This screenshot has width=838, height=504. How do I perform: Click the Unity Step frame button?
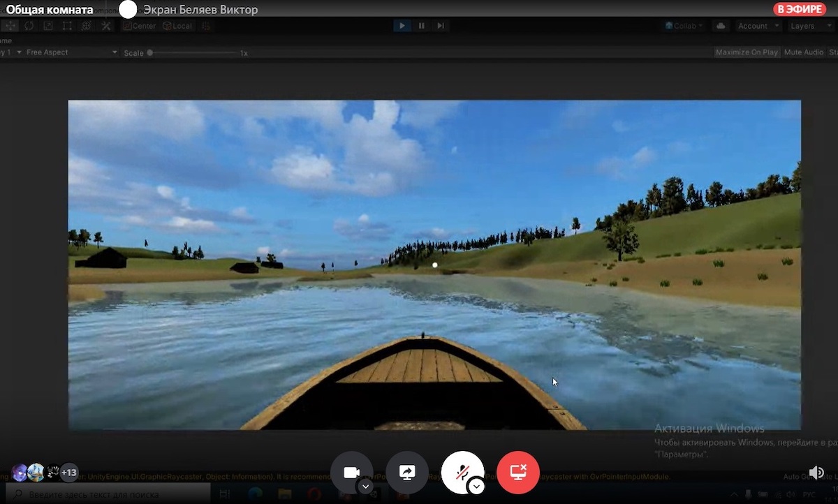point(440,26)
